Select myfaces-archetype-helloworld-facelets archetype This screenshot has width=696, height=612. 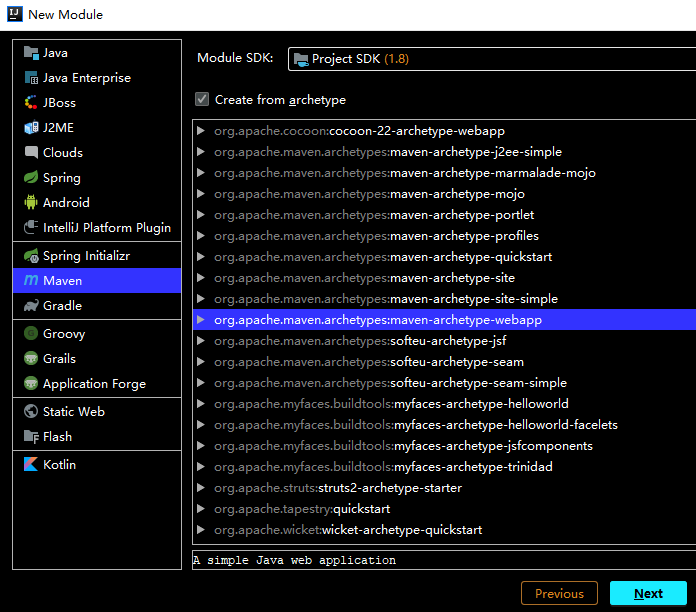[444, 425]
